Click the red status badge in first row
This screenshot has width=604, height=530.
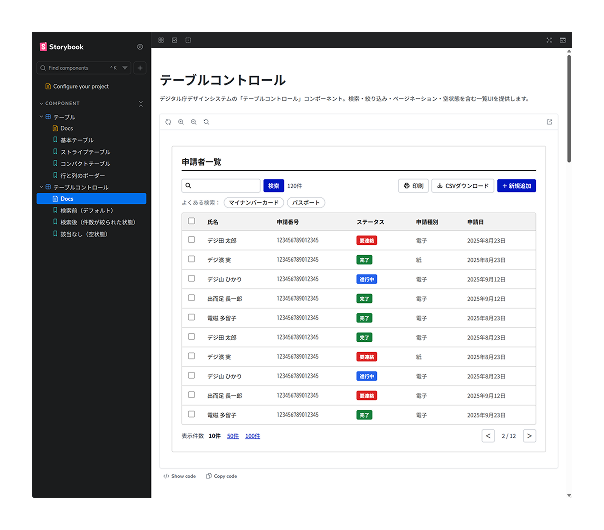pos(366,240)
